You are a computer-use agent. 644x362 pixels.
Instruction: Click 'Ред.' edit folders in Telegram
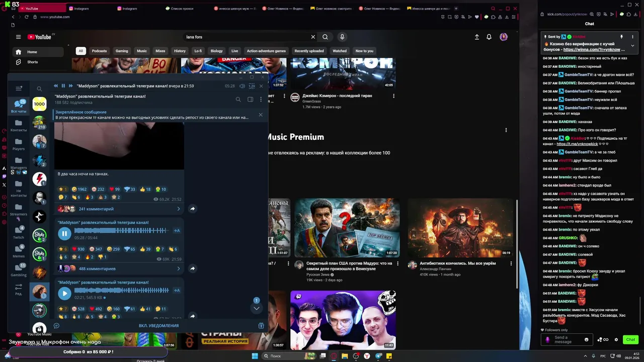pyautogui.click(x=19, y=290)
